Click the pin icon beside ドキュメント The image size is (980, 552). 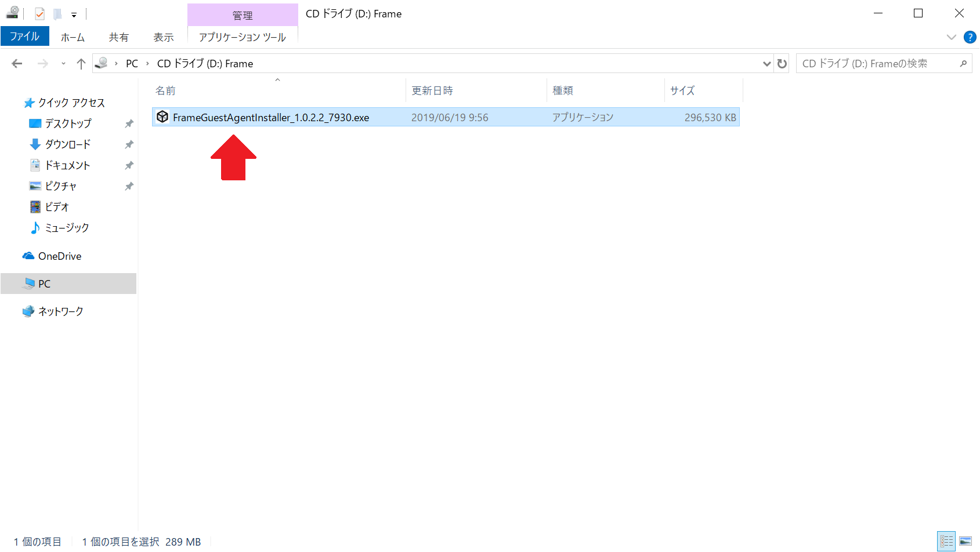(129, 165)
